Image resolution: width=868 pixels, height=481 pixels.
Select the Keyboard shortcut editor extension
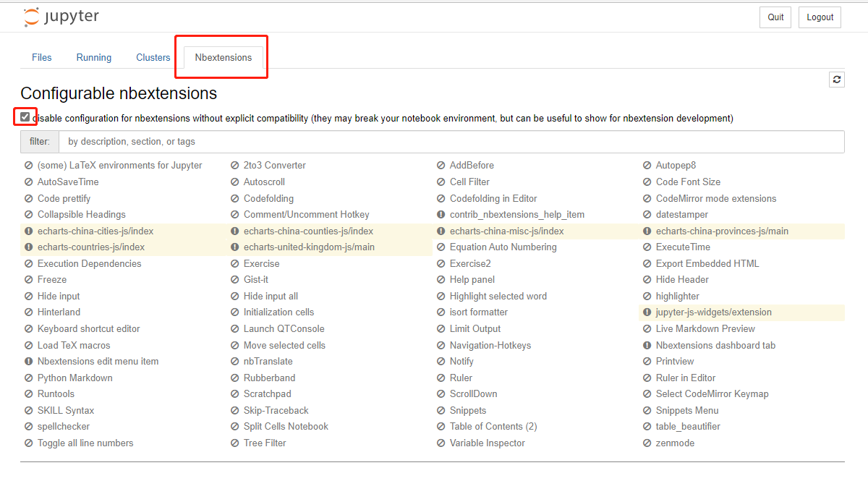click(x=89, y=329)
